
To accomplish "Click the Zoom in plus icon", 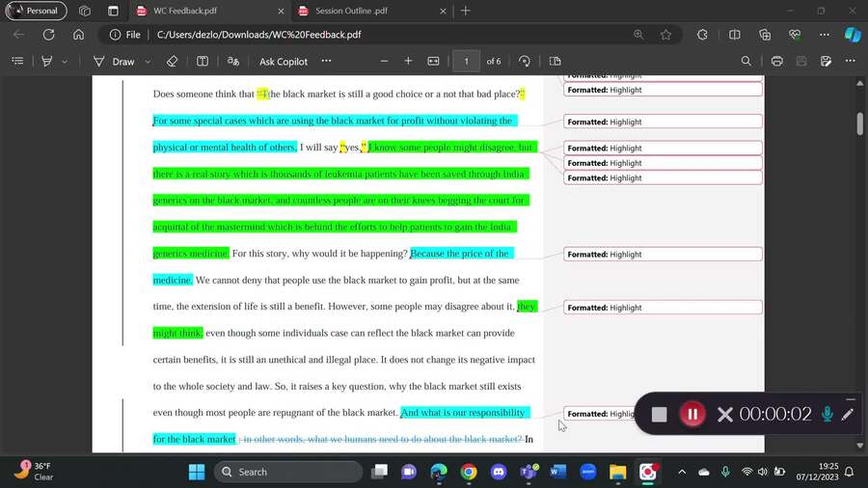I will pyautogui.click(x=408, y=61).
